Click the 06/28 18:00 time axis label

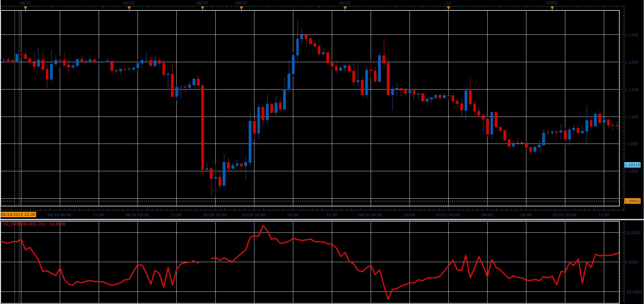click(x=215, y=215)
